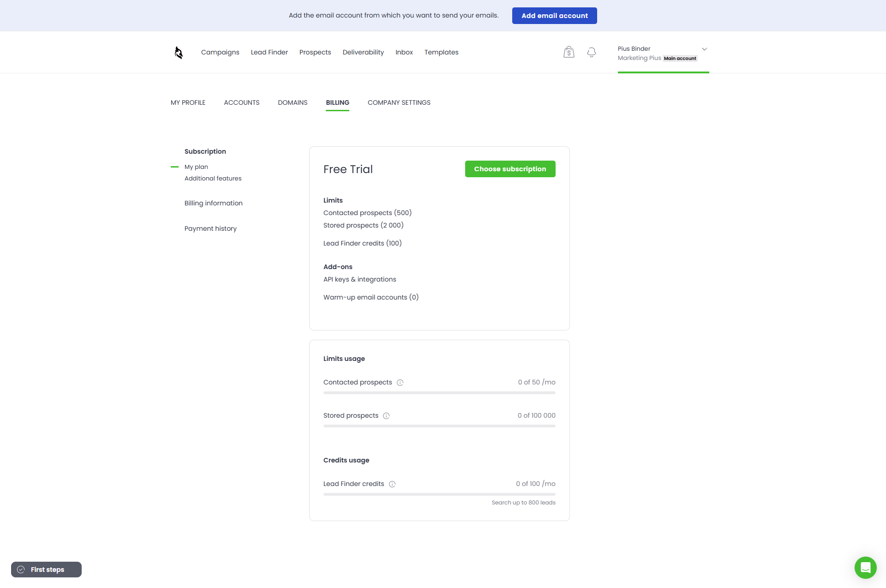The width and height of the screenshot is (886, 588).
Task: Click the Add email account button
Action: (554, 16)
